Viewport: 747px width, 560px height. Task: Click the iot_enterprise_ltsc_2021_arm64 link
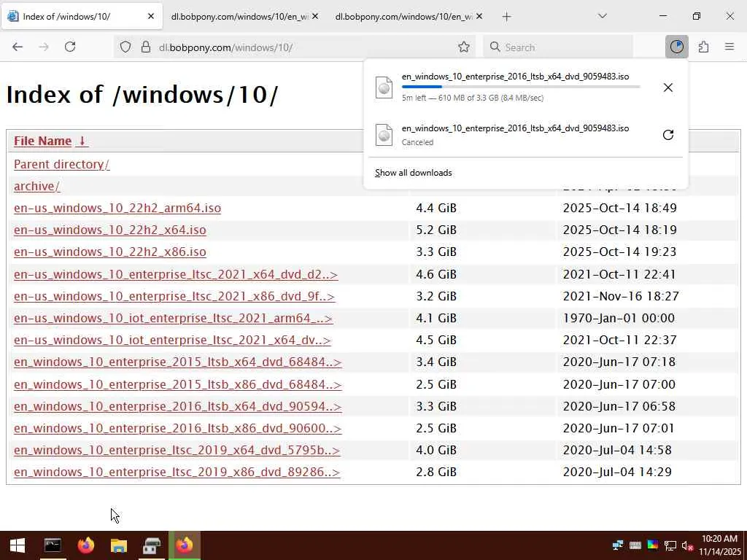[x=173, y=318]
